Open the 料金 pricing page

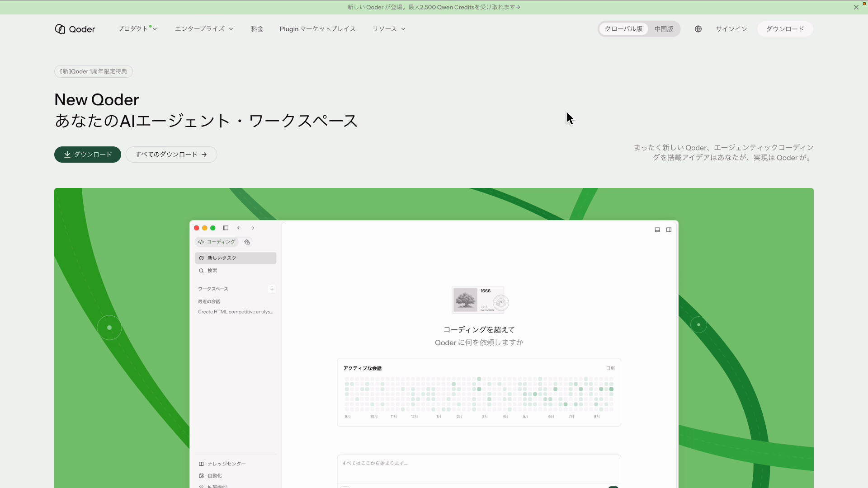pos(257,28)
